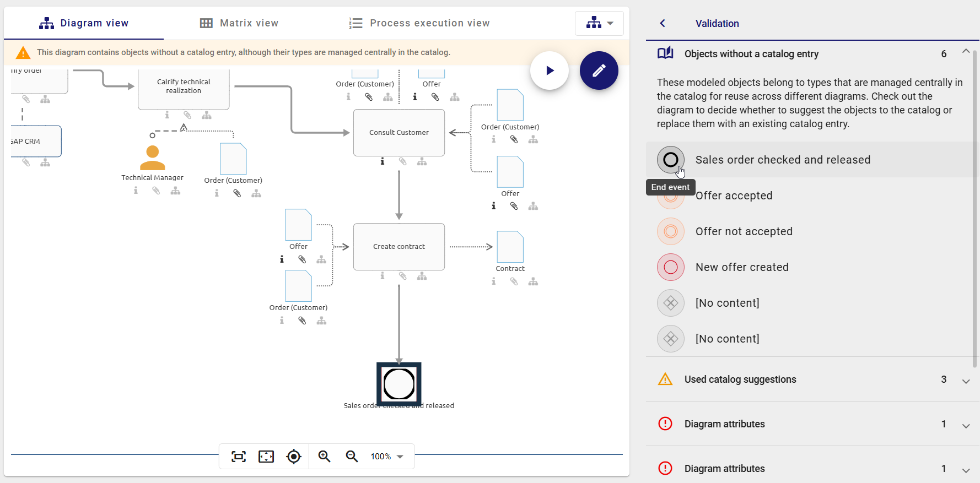The height and width of the screenshot is (483, 980).
Task: Click the Technical Manager role icon
Action: coord(153,158)
